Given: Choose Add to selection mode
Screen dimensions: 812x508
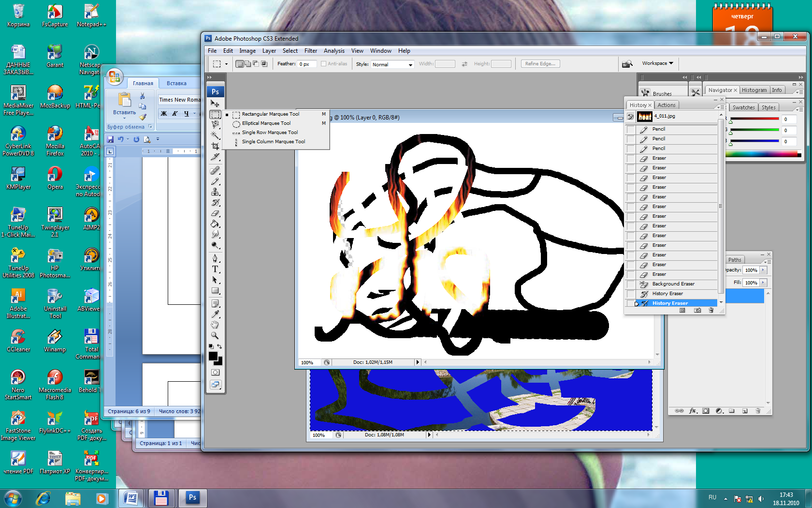Looking at the screenshot, I should tap(247, 64).
